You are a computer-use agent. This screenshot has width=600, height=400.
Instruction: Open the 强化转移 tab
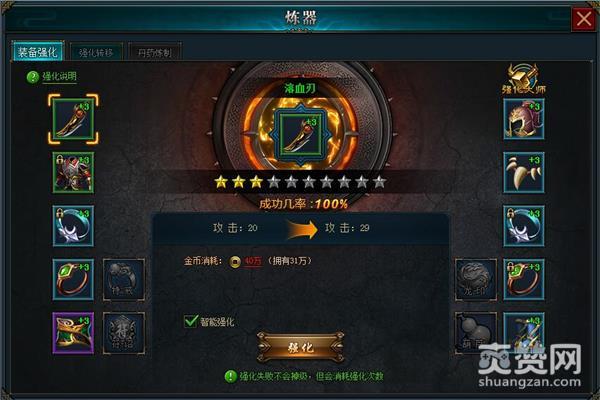coord(96,52)
